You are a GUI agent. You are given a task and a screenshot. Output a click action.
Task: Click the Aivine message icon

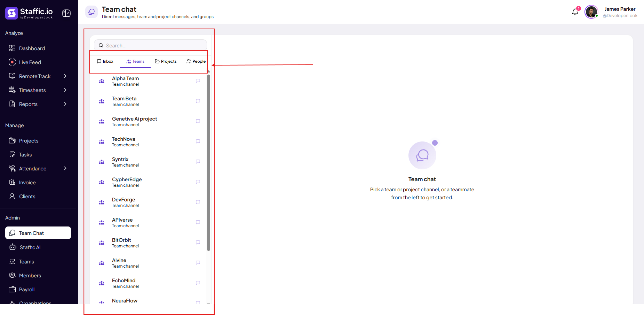tap(198, 263)
